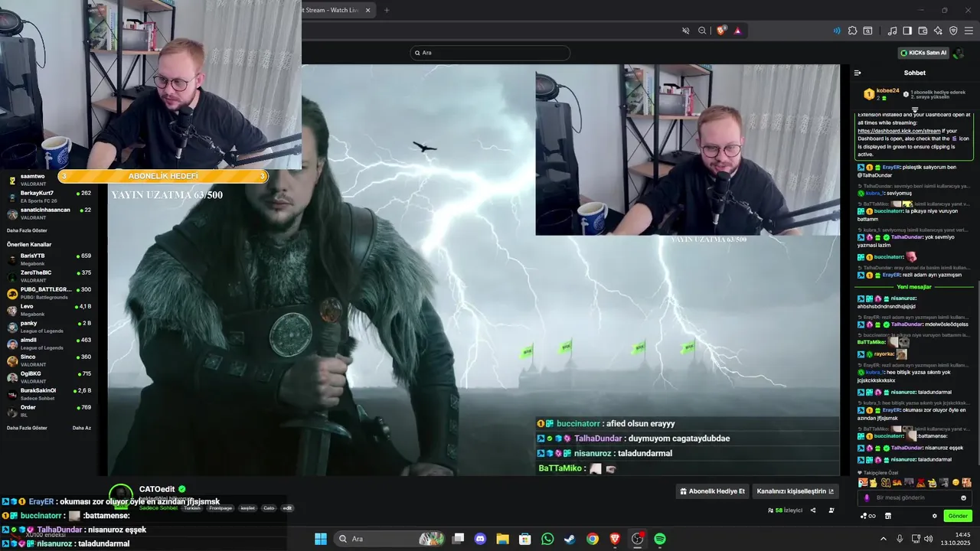The image size is (980, 551).
Task: Click Kanalınızı kişiselleştirin button
Action: [x=795, y=491]
